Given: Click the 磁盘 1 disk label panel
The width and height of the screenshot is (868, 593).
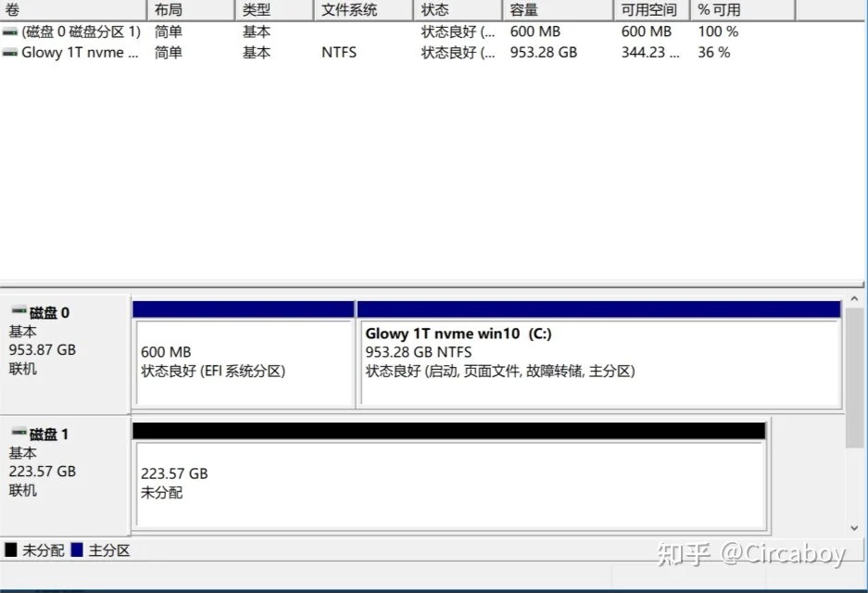Looking at the screenshot, I should (66, 476).
